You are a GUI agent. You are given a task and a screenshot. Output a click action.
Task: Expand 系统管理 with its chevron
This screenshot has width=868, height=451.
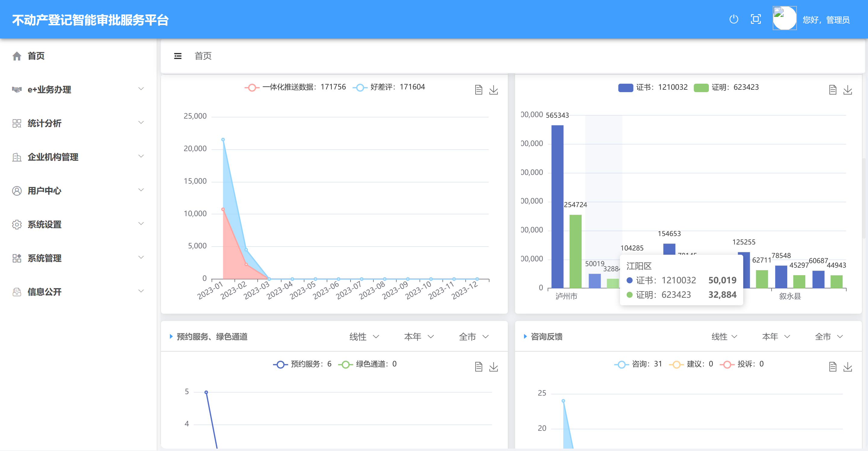[x=141, y=257]
